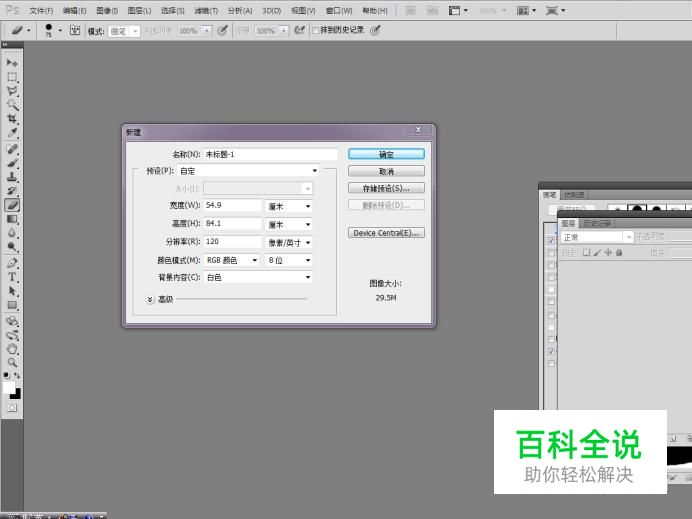The height and width of the screenshot is (519, 692).
Task: Open the height unit 厘米 dropdown
Action: [x=289, y=224]
